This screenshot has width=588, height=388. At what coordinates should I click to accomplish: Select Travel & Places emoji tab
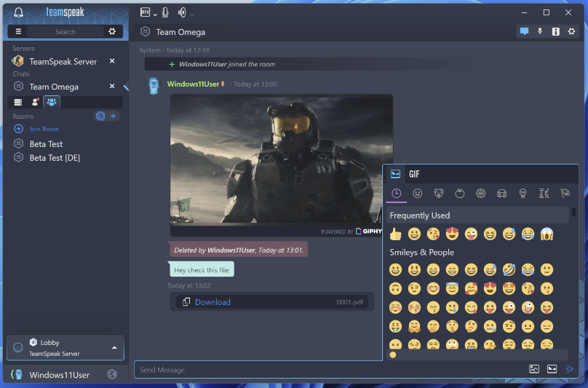pos(501,193)
